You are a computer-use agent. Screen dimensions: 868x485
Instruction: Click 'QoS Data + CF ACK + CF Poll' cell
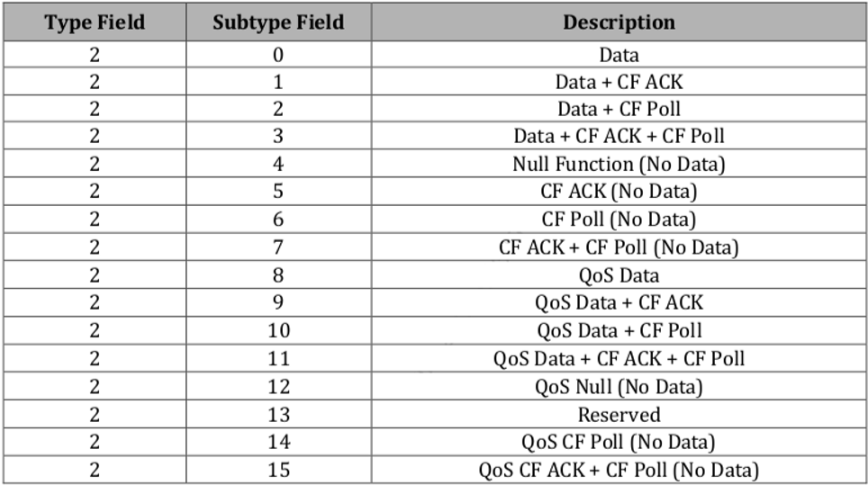click(x=619, y=359)
